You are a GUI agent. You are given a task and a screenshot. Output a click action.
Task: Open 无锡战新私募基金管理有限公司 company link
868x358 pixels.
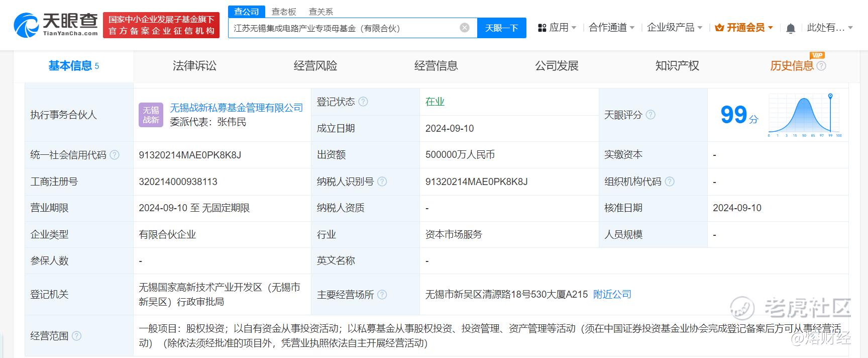237,108
